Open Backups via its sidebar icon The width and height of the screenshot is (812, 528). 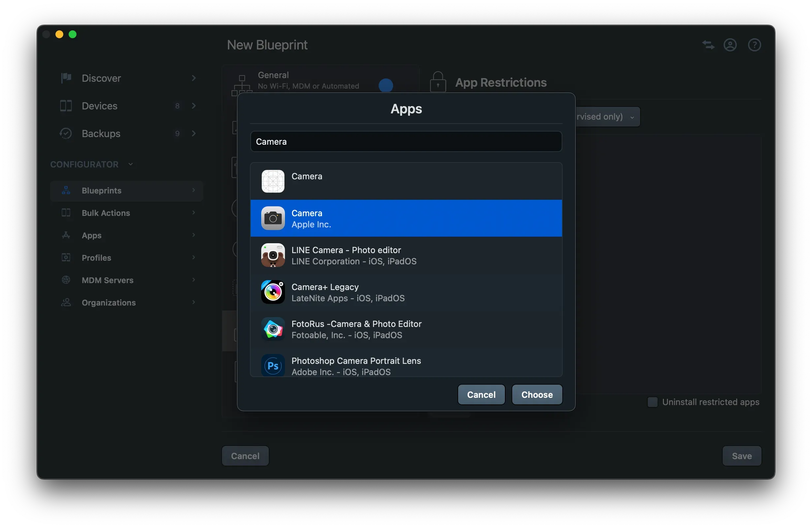[66, 133]
